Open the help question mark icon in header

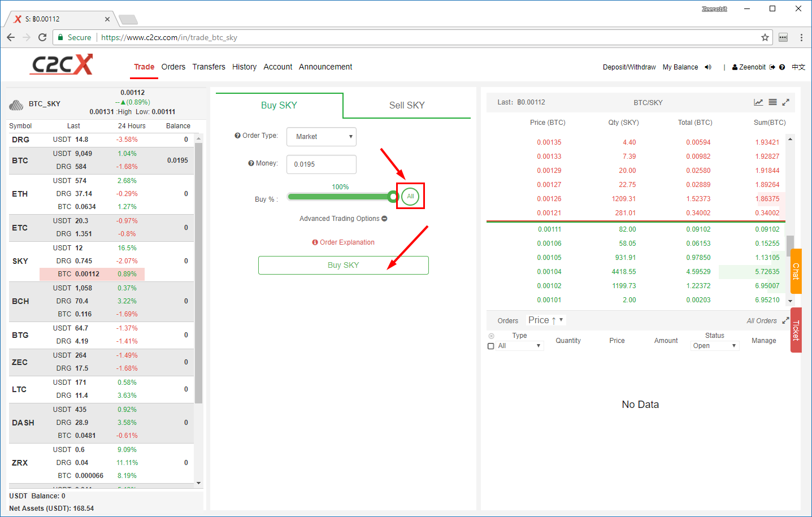(782, 67)
